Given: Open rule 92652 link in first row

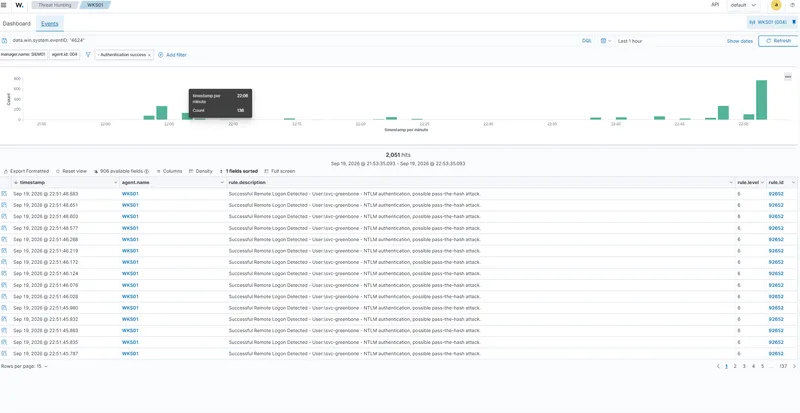Looking at the screenshot, I should click(x=776, y=194).
